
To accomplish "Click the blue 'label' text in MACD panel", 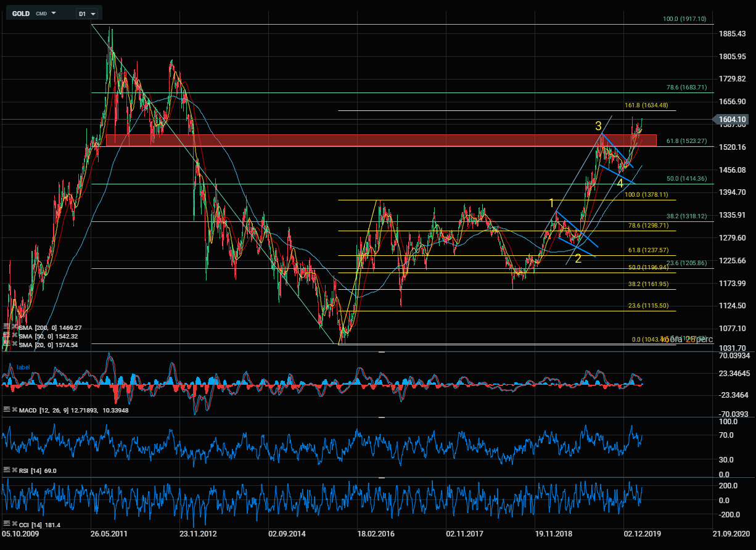I will click(23, 367).
